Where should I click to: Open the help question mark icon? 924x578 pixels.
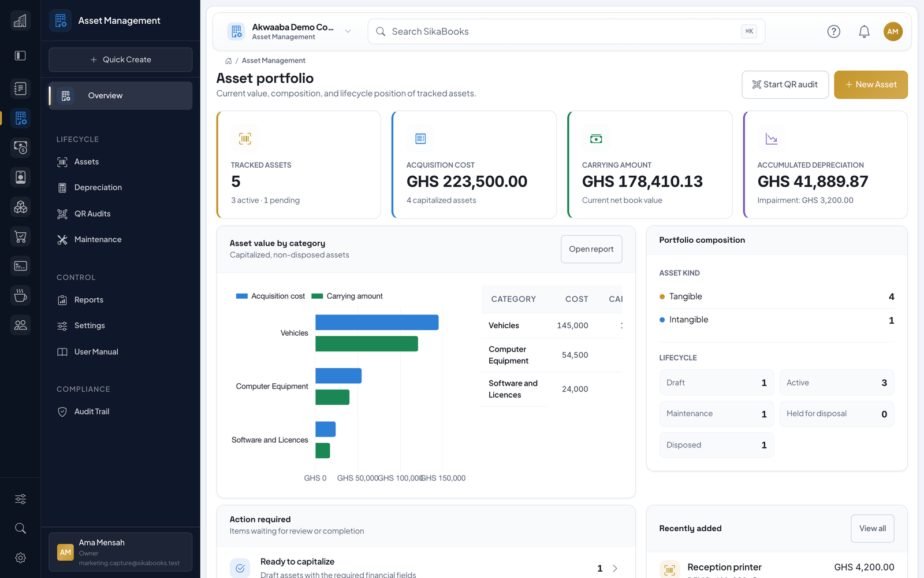coord(833,32)
